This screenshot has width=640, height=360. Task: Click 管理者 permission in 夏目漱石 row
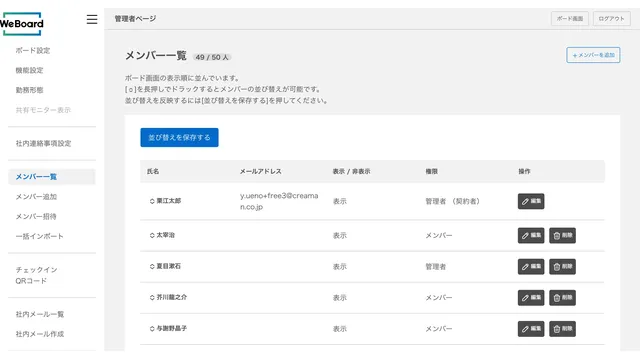coord(436,267)
